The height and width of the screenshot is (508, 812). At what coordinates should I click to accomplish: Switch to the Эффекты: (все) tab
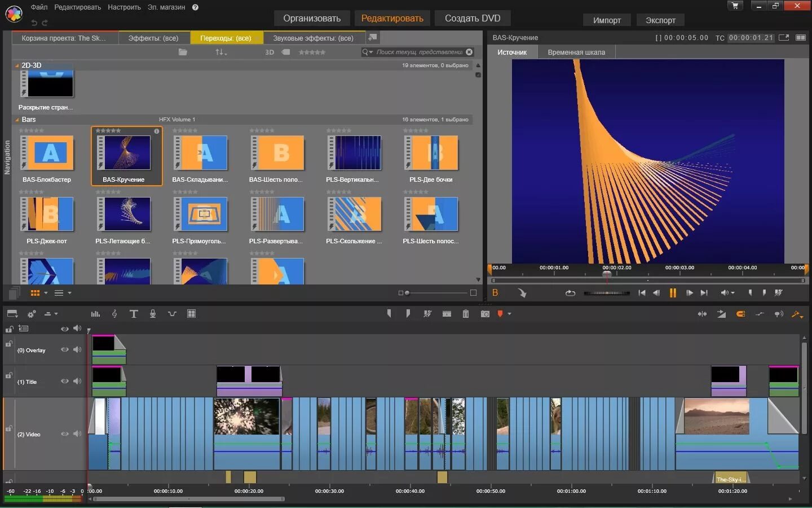click(x=153, y=38)
